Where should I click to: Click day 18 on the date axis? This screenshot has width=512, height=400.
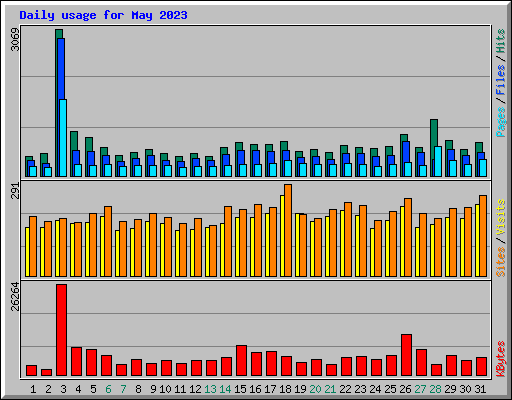pos(285,389)
